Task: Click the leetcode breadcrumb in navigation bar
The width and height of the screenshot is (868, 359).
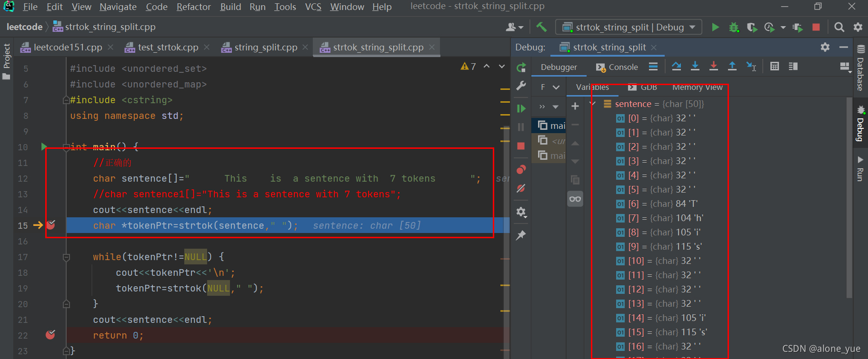Action: click(x=24, y=27)
